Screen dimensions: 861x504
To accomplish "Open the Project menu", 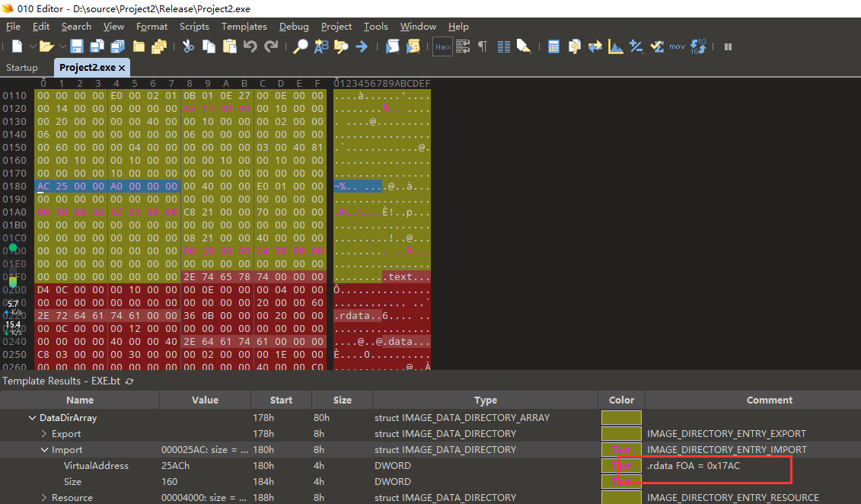I will click(x=336, y=27).
